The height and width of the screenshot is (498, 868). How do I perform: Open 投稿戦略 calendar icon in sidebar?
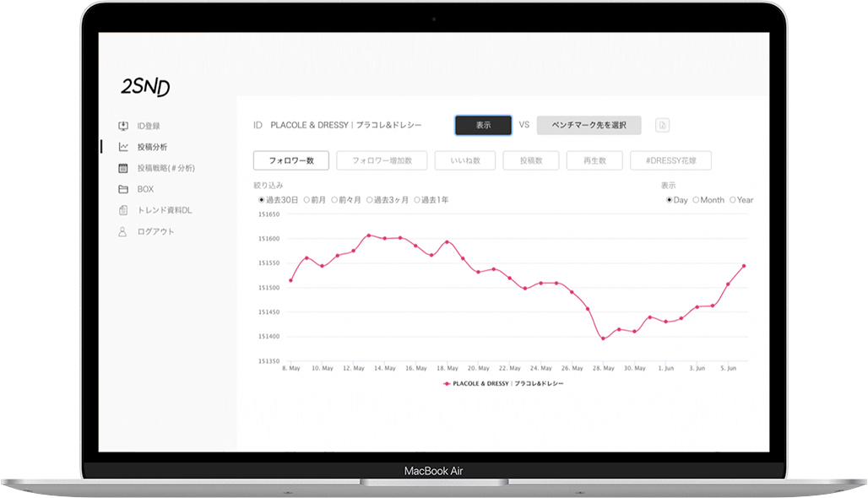point(123,168)
